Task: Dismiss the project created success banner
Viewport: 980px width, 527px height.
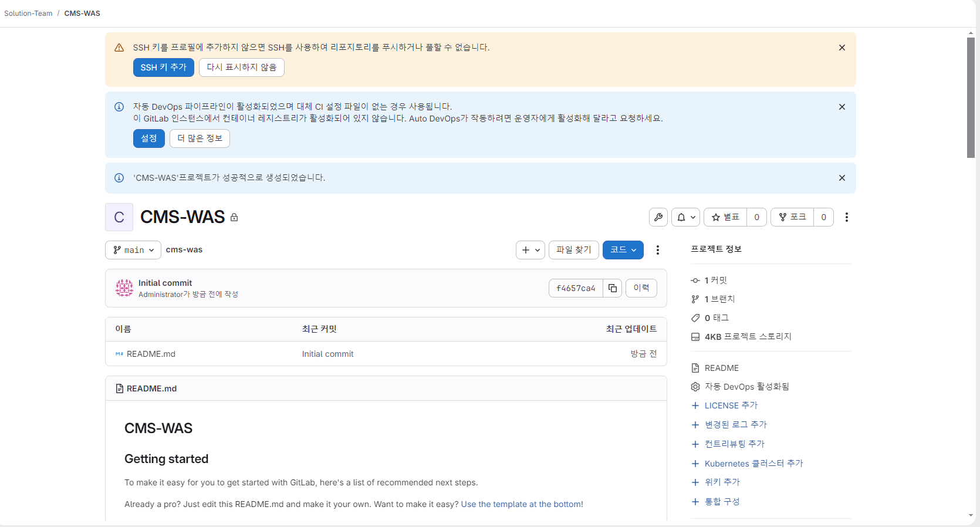Action: tap(842, 178)
